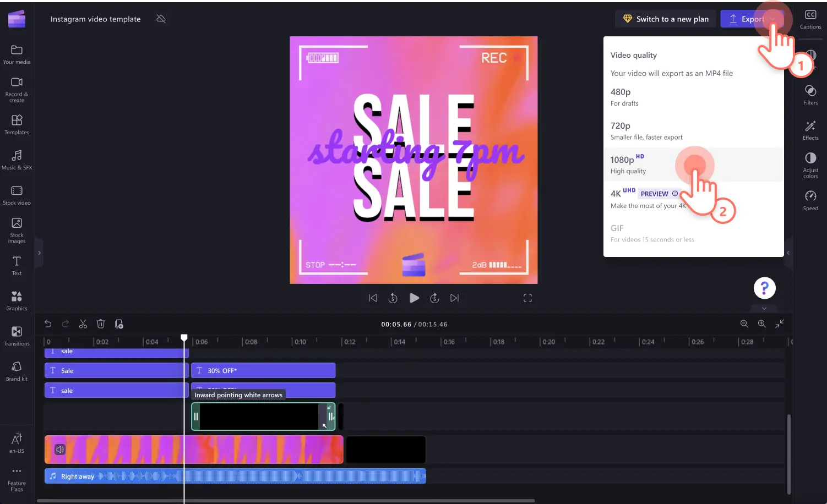
Task: Open en-US language settings
Action: tap(17, 443)
